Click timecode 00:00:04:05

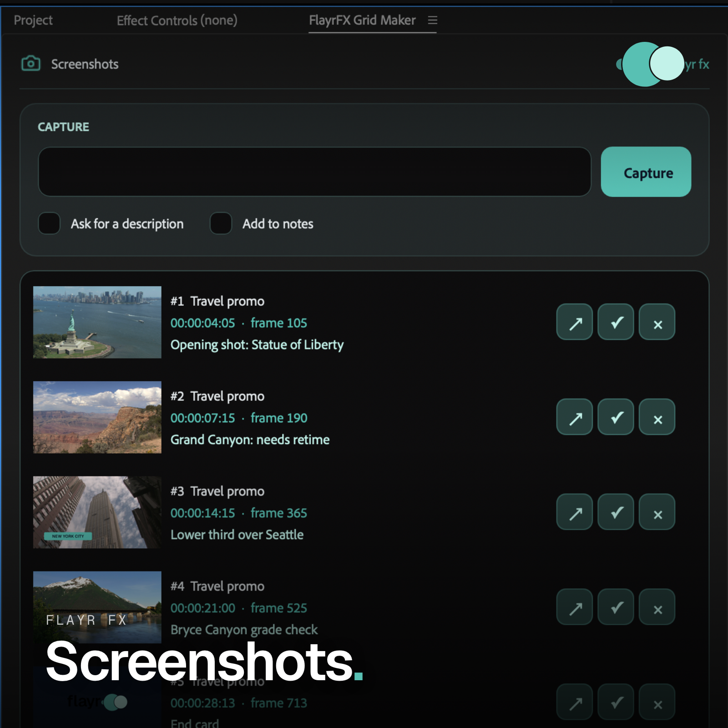click(x=203, y=323)
